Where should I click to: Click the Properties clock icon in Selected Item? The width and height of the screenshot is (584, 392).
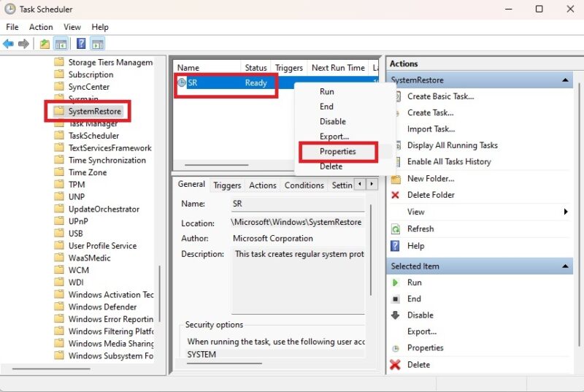(396, 348)
